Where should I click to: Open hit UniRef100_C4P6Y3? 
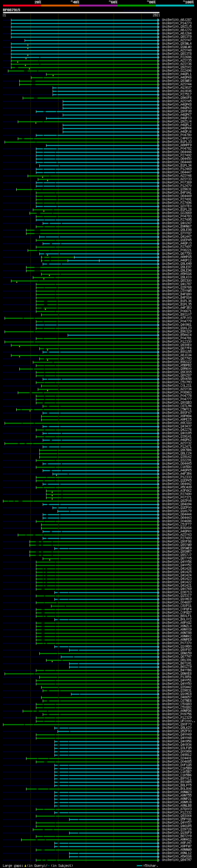pyautogui.click(x=177, y=139)
